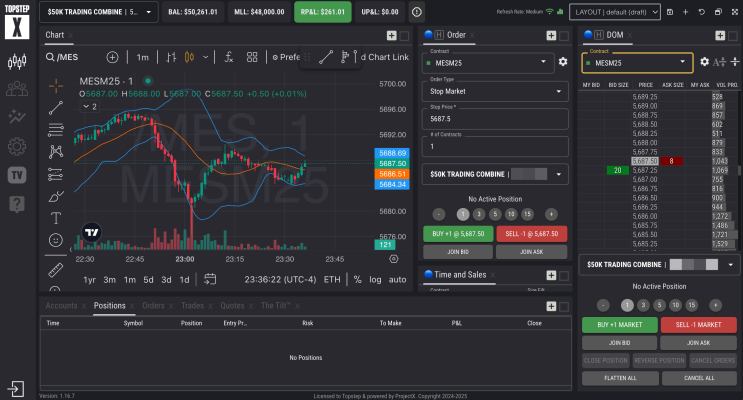Switch to the Quotes tab
This screenshot has height=400, width=743.
[x=232, y=306]
